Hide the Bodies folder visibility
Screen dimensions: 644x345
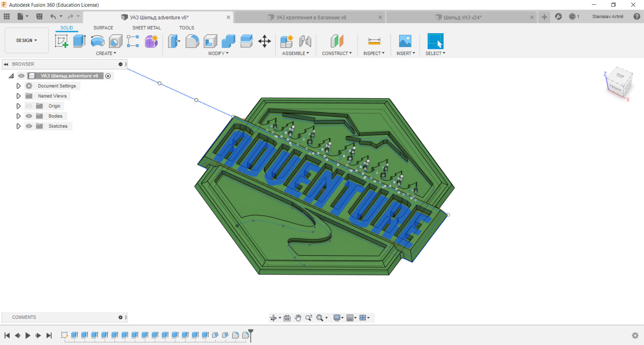(29, 116)
